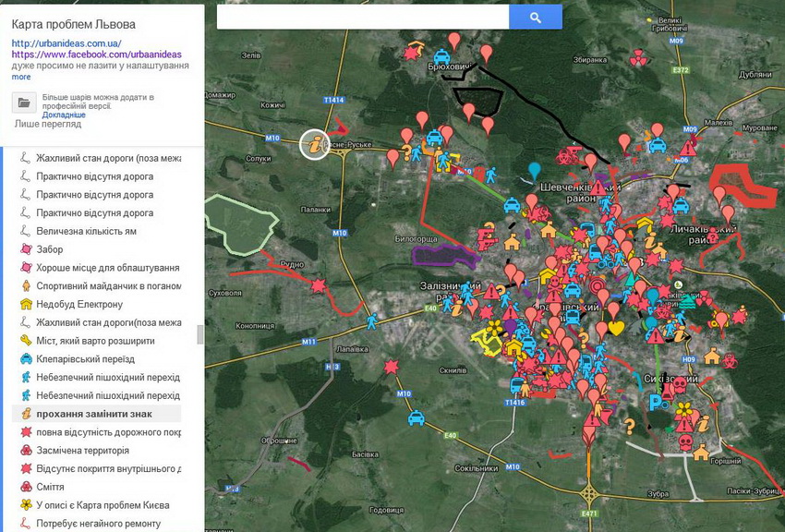Open the facebook.com/urbaanideas link
Viewport: 785px width, 532px height.
[x=97, y=54]
